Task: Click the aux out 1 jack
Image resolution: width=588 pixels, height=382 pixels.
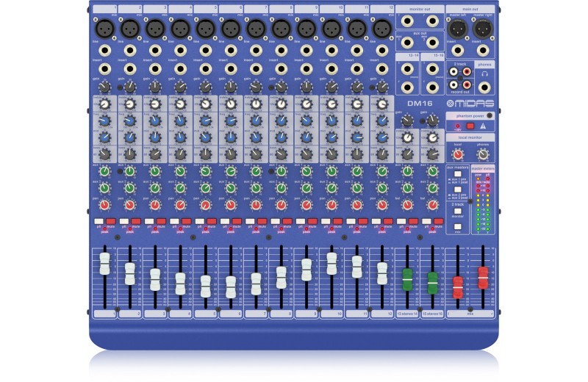Action: [408, 43]
